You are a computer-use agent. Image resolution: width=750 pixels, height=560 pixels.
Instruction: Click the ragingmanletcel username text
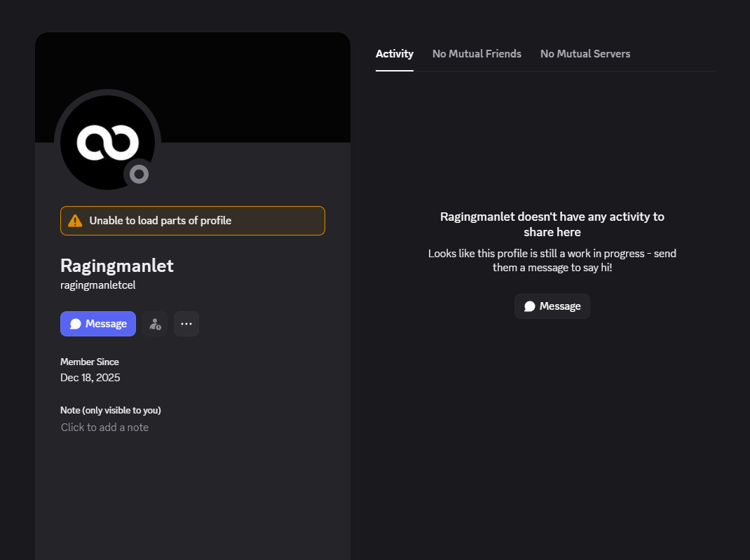(x=97, y=285)
